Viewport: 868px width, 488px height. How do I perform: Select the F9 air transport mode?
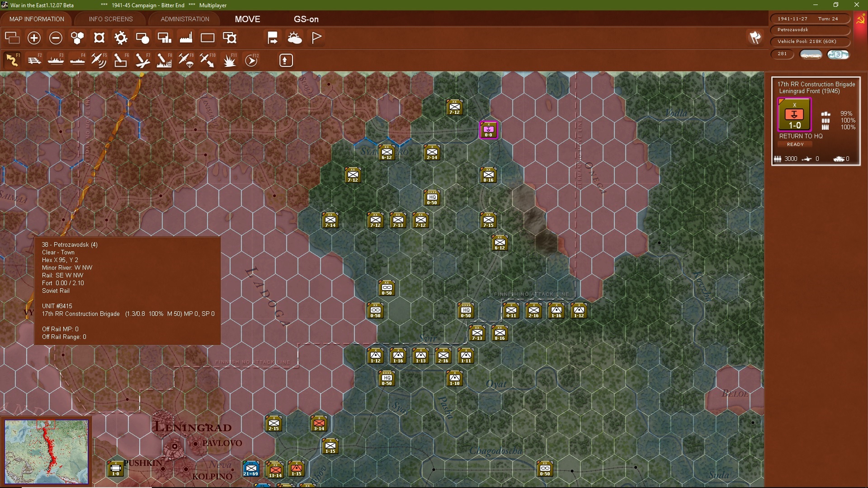click(186, 60)
